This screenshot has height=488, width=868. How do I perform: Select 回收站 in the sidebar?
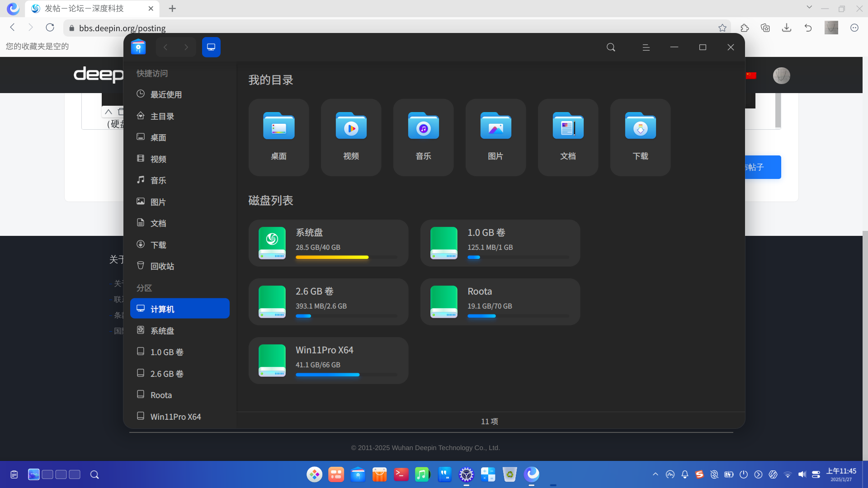point(180,266)
